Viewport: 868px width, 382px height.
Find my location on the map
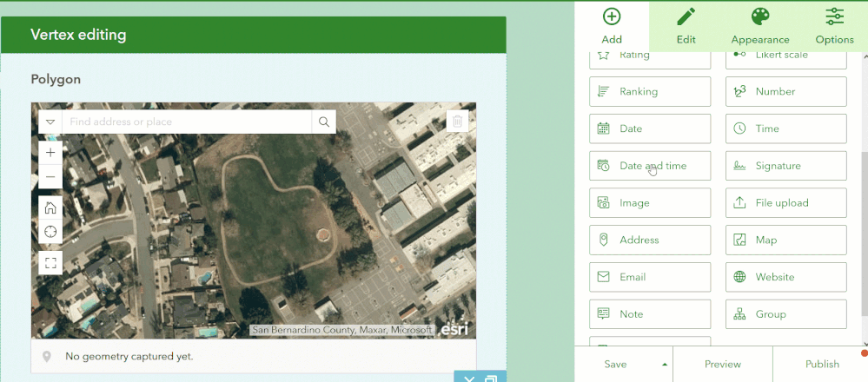coord(50,231)
